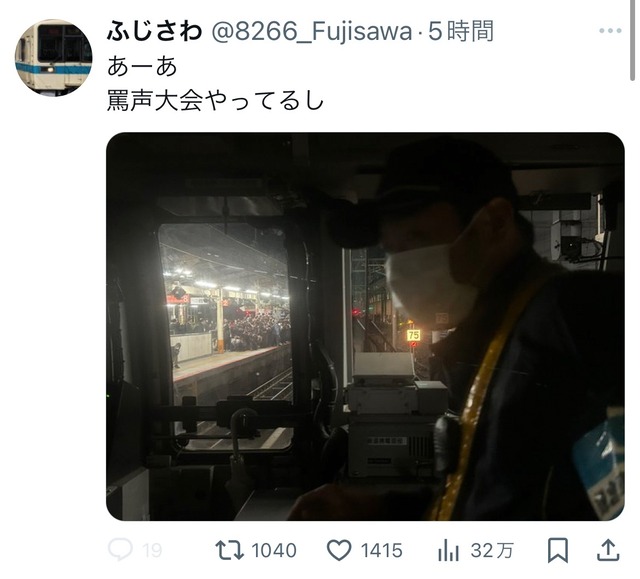Click the page scrollbar thumb
The image size is (640, 579).
633,40
